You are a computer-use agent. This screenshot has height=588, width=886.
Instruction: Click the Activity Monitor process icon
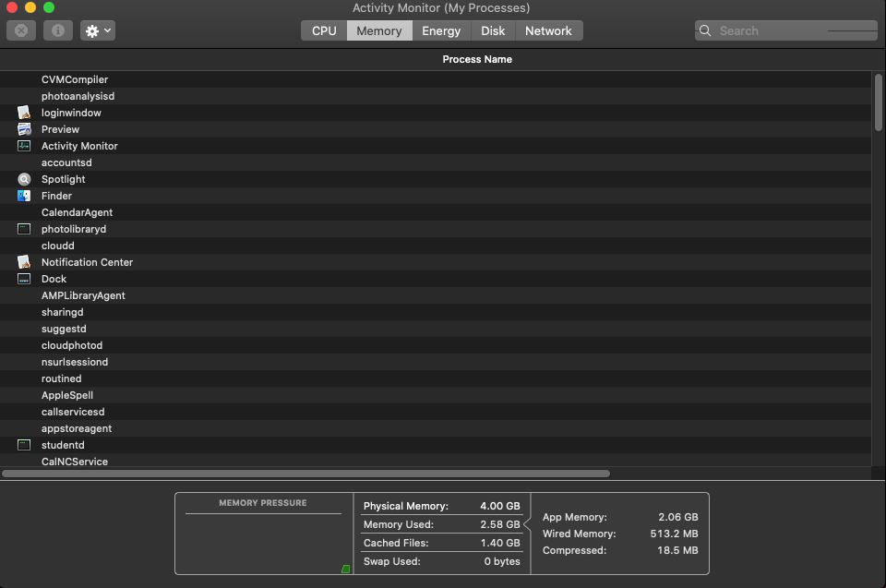click(x=24, y=146)
